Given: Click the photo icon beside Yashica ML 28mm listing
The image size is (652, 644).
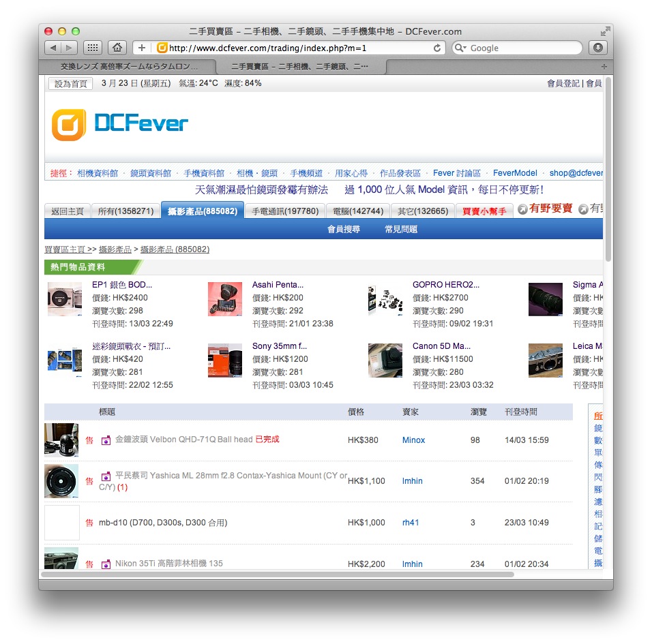Looking at the screenshot, I should point(106,476).
